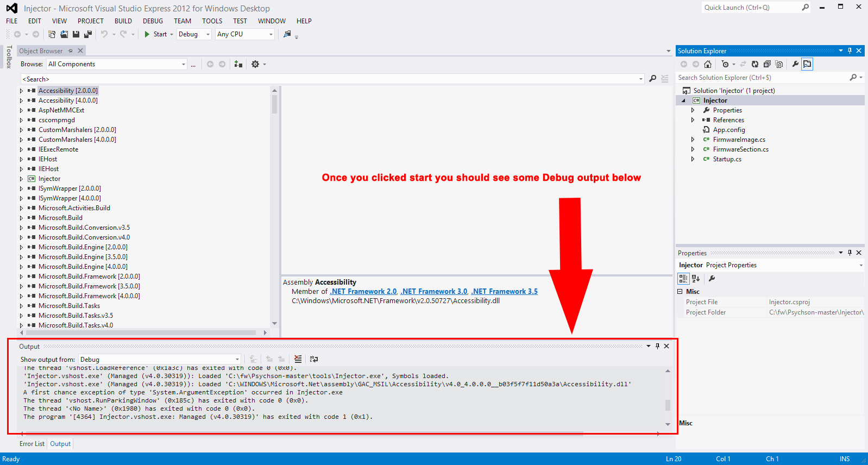This screenshot has width=868, height=465.
Task: Click Categorized view icon in Properties panel
Action: point(683,279)
